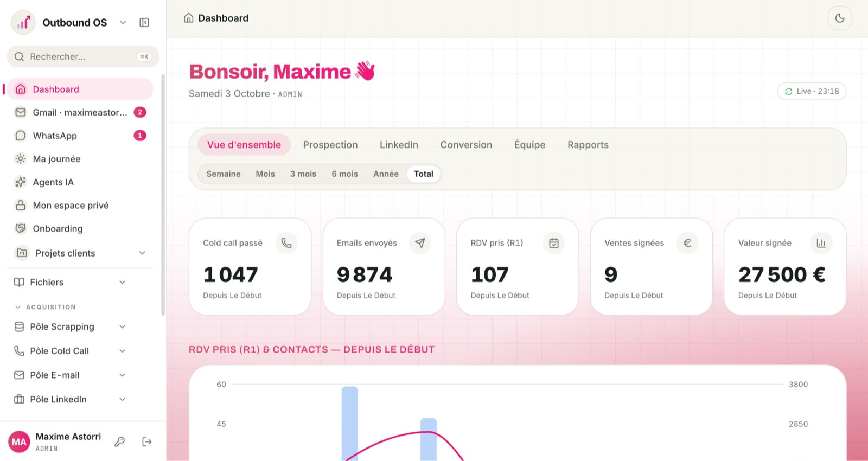The image size is (868, 461).
Task: Click the home icon in breadcrumb
Action: coord(189,18)
